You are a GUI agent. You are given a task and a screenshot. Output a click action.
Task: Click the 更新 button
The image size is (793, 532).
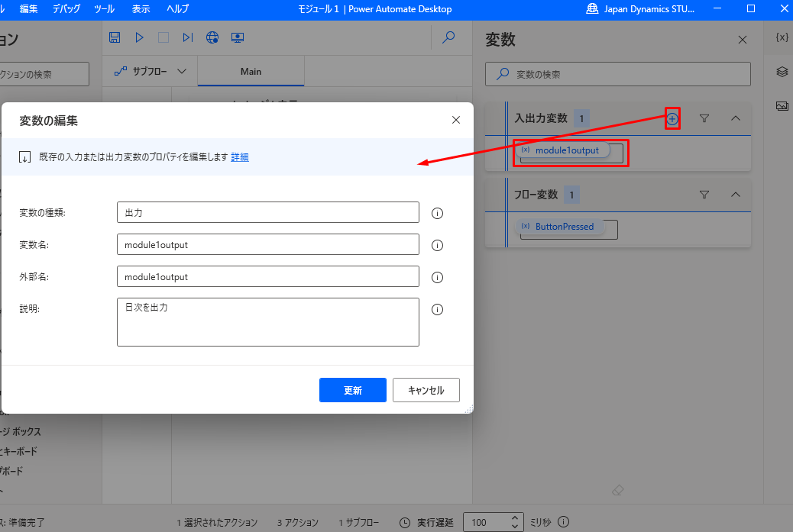tap(353, 390)
